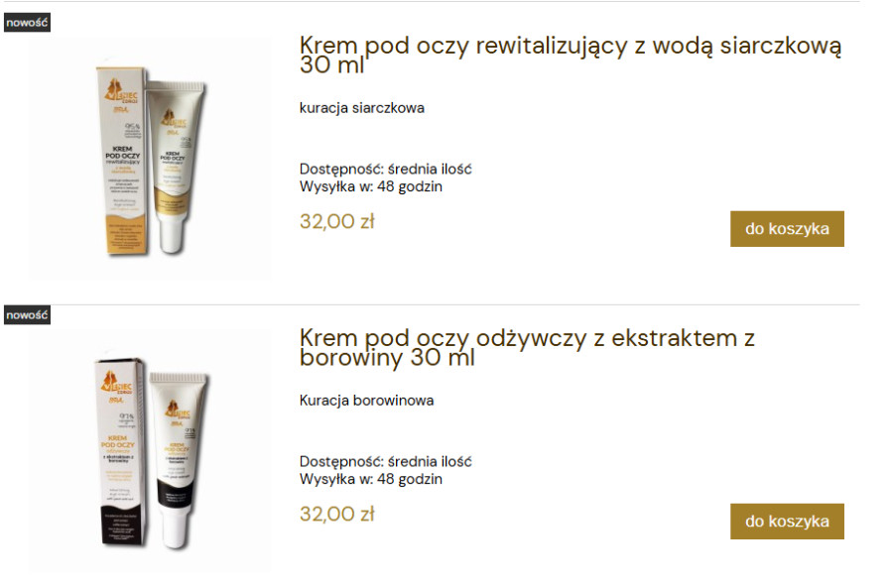Click the Wysyłka w: 48 godzin line of the second product

[x=371, y=479]
